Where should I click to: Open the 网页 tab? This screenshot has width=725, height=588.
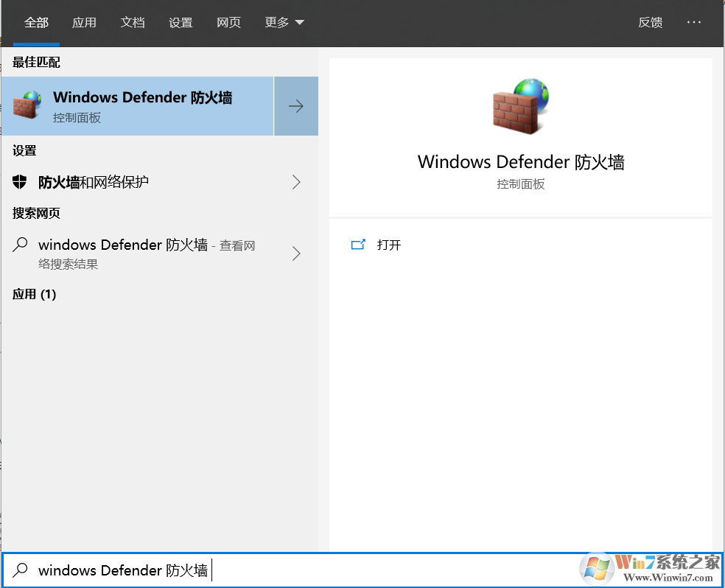click(228, 22)
